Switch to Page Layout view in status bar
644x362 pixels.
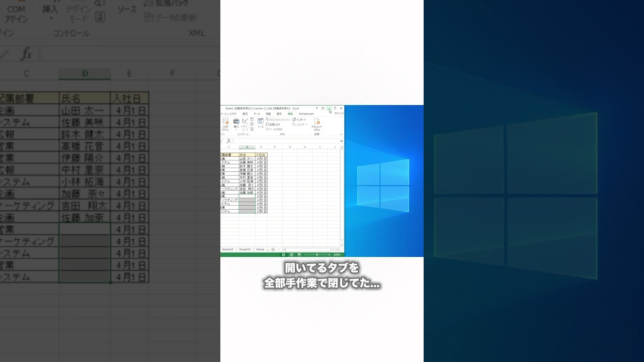pyautogui.click(x=291, y=255)
